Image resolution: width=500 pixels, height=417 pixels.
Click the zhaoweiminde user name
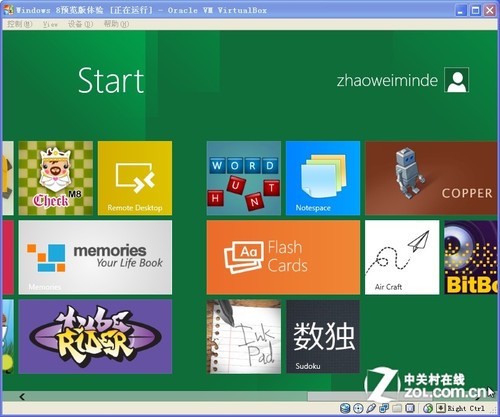387,80
